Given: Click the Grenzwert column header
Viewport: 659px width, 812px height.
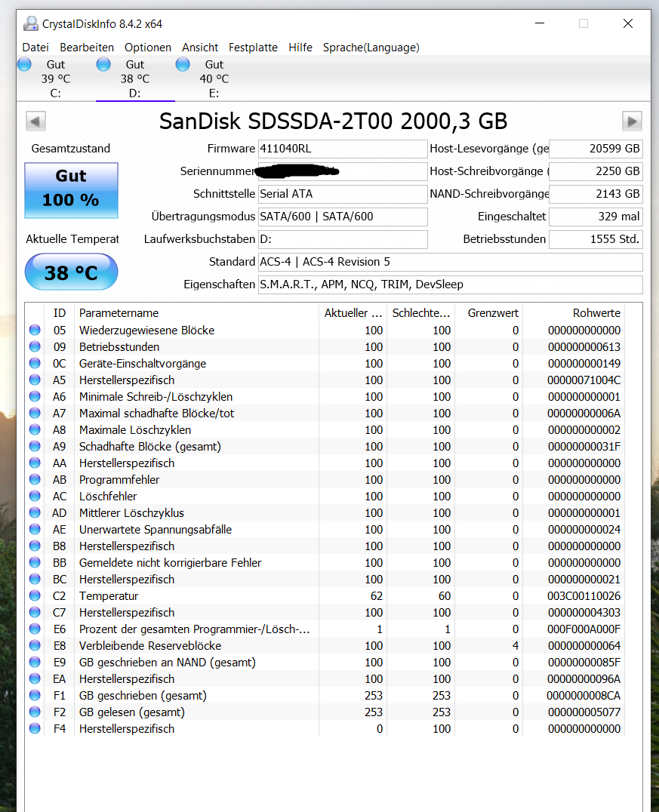Looking at the screenshot, I should (x=489, y=312).
